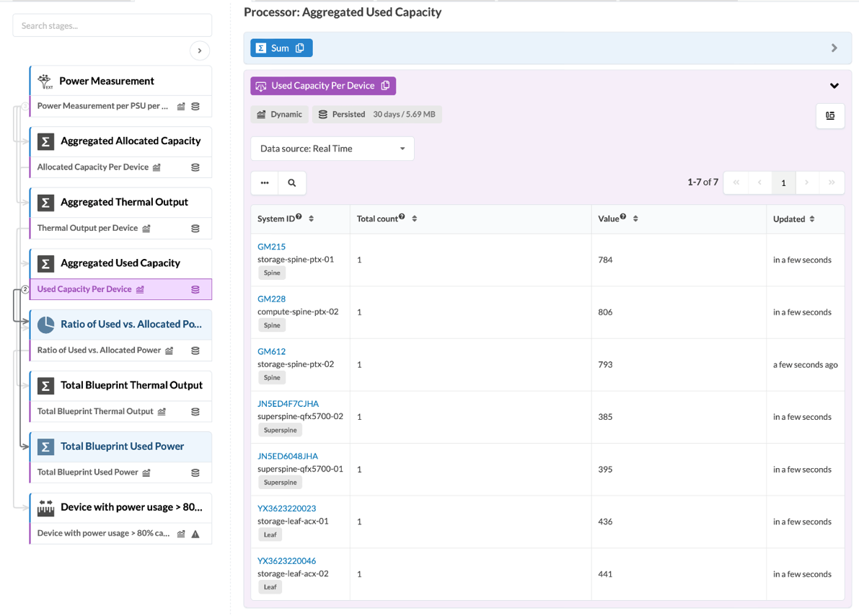Screen dimensions: 859x616
Task: Sort table by System ID column
Action: point(312,219)
